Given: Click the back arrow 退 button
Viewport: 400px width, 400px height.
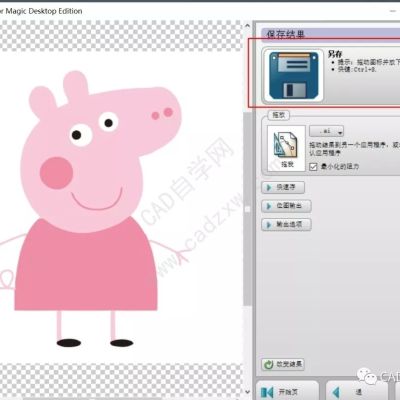Looking at the screenshot, I should [x=357, y=392].
